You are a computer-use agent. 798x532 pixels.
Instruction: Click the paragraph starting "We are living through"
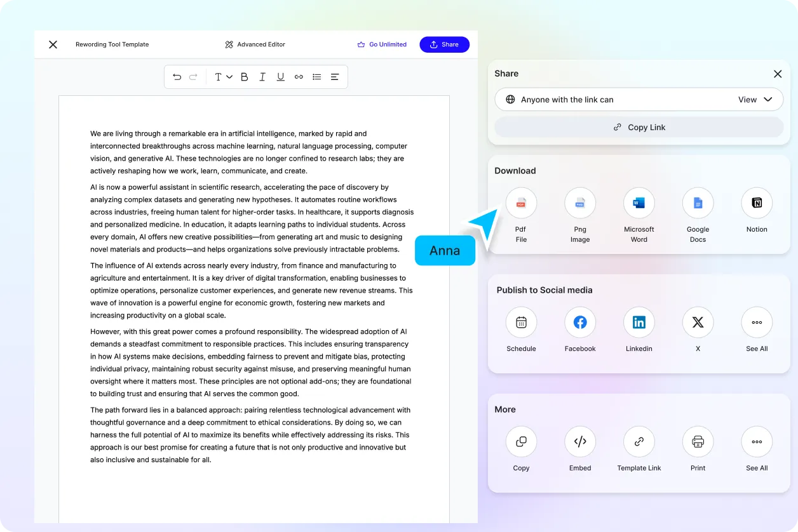pyautogui.click(x=249, y=152)
